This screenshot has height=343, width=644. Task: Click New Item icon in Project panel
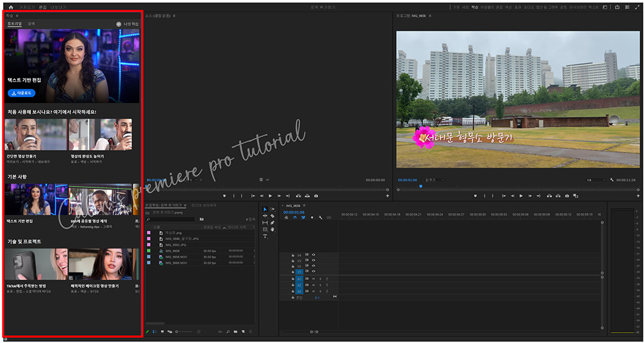(x=243, y=331)
